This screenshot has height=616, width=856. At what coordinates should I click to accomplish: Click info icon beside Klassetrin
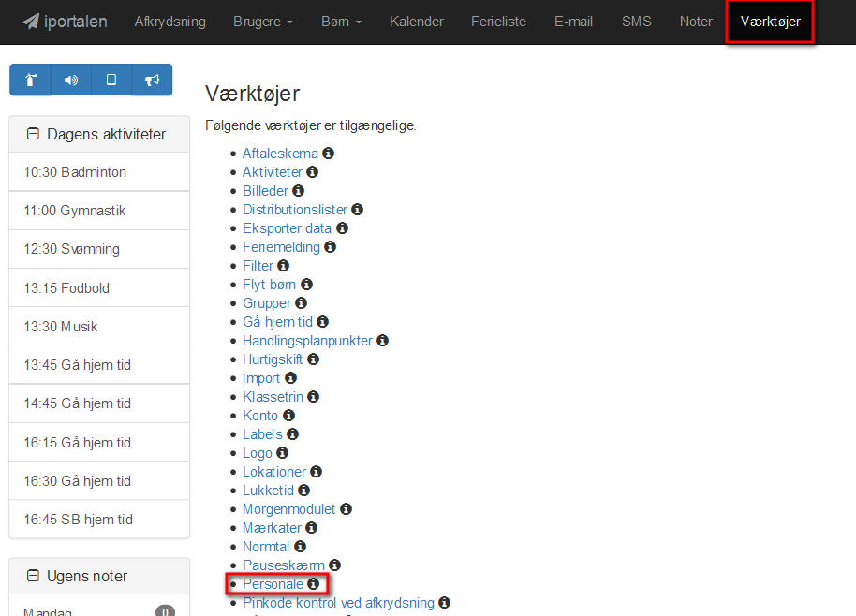(x=313, y=397)
